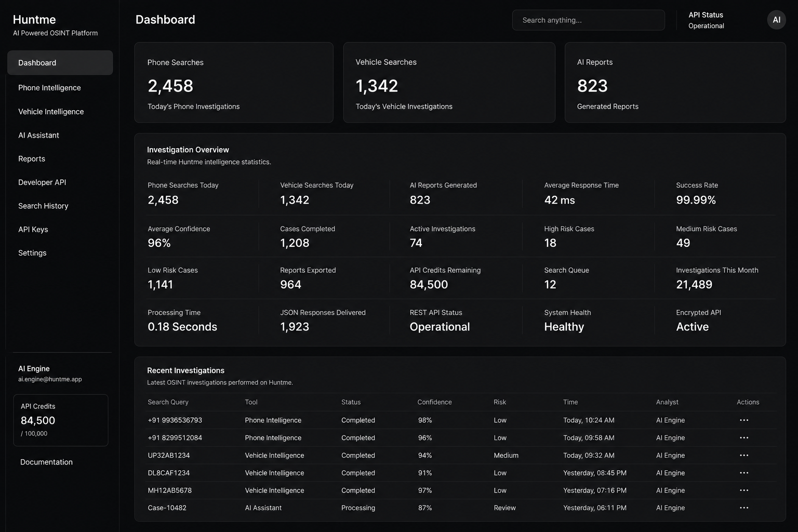Image resolution: width=798 pixels, height=532 pixels.
Task: Open actions menu for UP32AB1234 row
Action: pos(744,456)
